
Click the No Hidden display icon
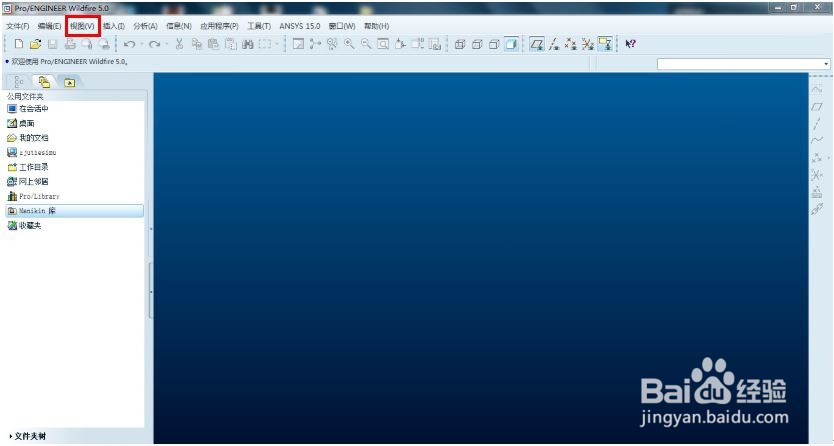click(494, 44)
